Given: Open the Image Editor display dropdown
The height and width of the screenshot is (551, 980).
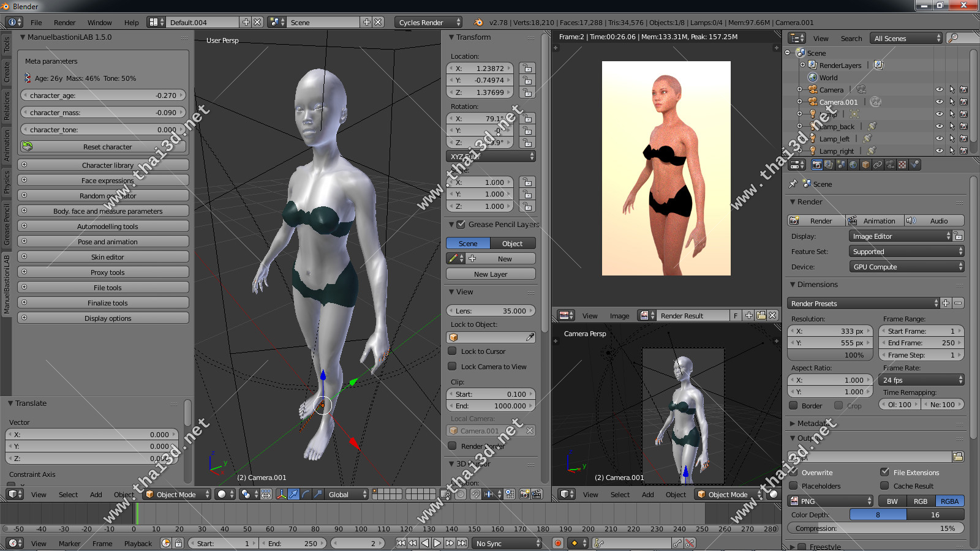Looking at the screenshot, I should (900, 236).
